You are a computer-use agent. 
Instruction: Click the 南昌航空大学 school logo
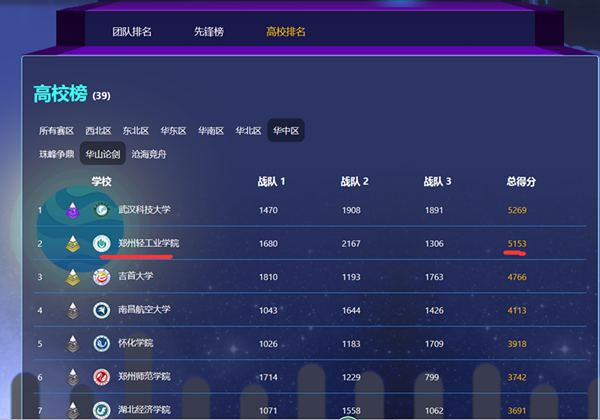point(101,311)
